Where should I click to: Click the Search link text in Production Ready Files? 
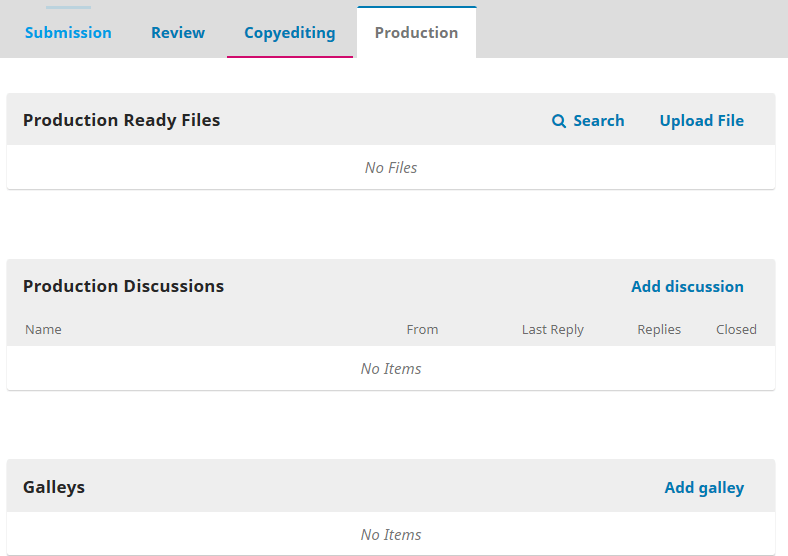tap(598, 121)
